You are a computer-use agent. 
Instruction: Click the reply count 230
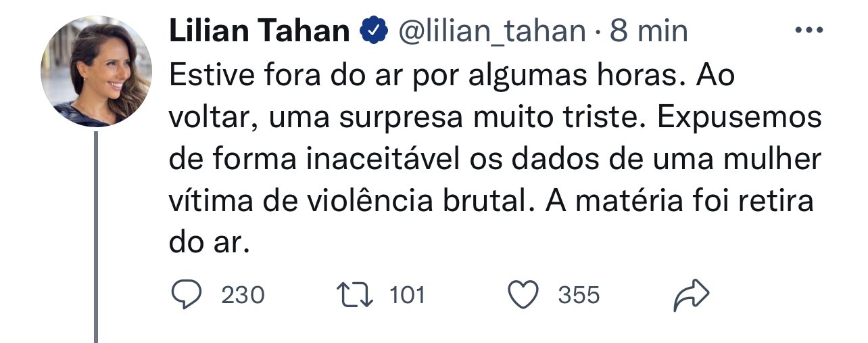pyautogui.click(x=243, y=296)
